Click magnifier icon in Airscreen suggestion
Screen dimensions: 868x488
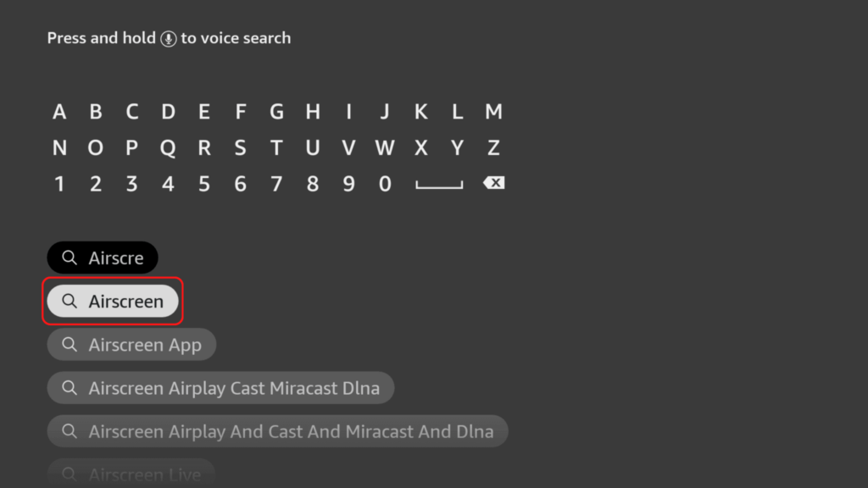tap(70, 301)
